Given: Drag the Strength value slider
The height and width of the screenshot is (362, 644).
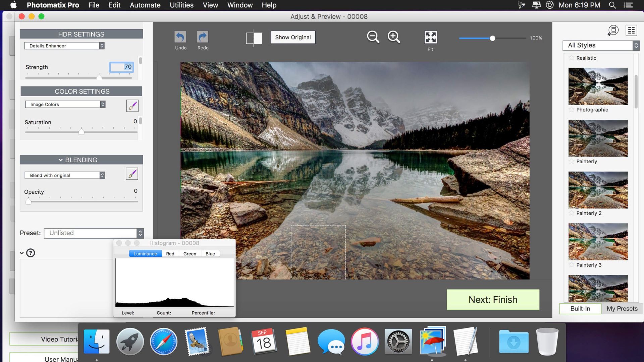Looking at the screenshot, I should [x=99, y=77].
